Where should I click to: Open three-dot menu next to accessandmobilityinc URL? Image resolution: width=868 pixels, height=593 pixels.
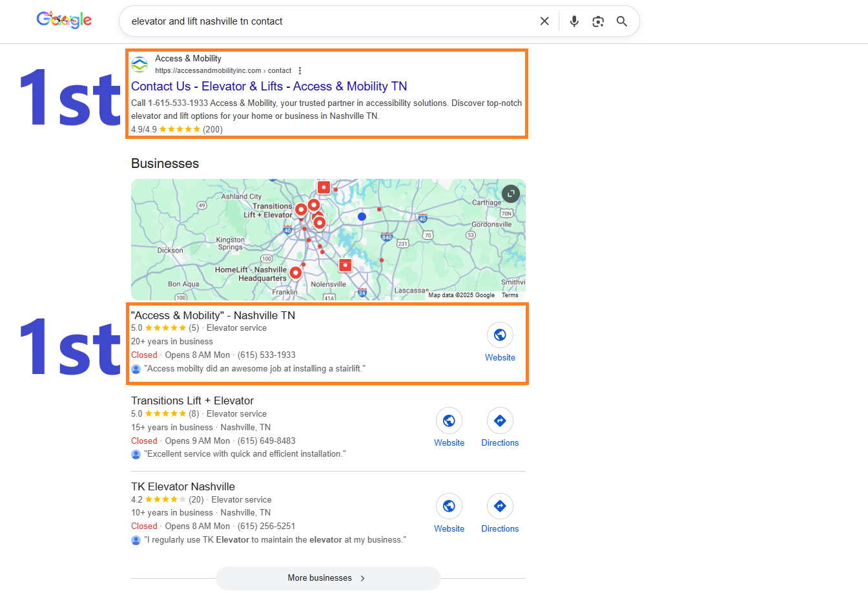300,71
